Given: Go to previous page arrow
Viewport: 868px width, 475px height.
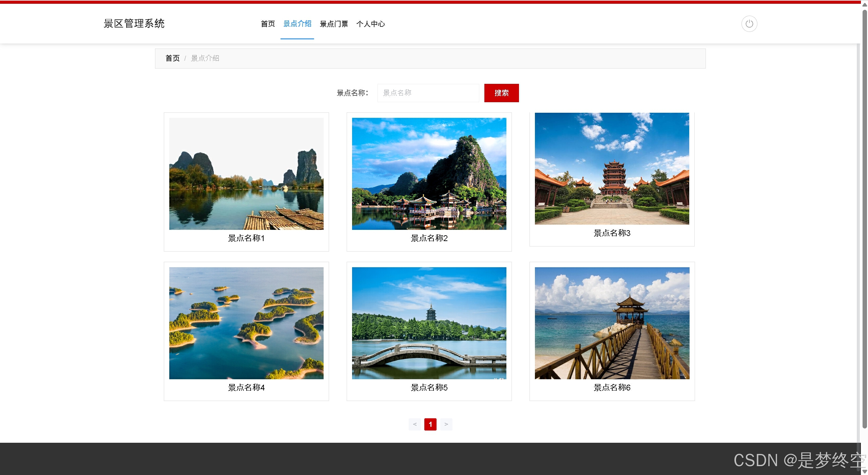Looking at the screenshot, I should click(x=414, y=424).
